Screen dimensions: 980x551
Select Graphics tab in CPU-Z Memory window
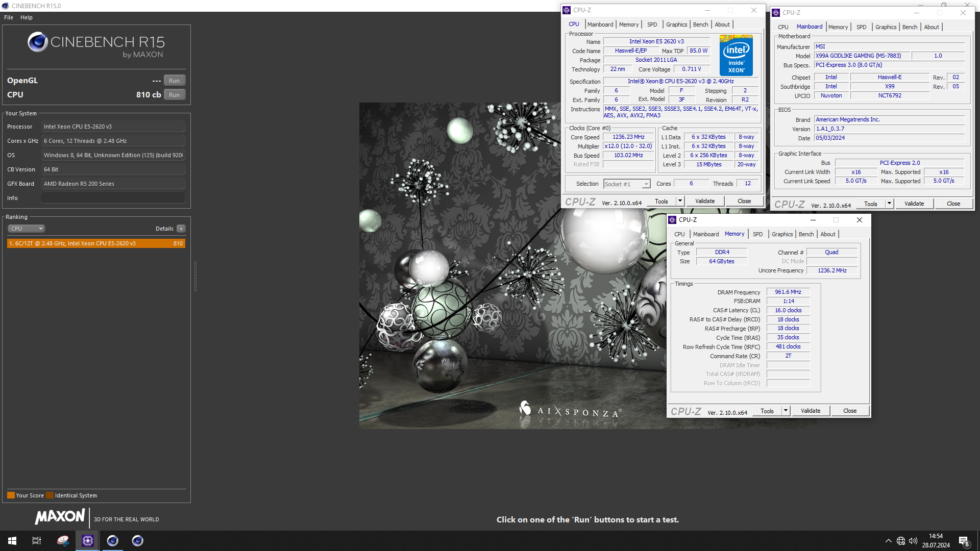782,234
